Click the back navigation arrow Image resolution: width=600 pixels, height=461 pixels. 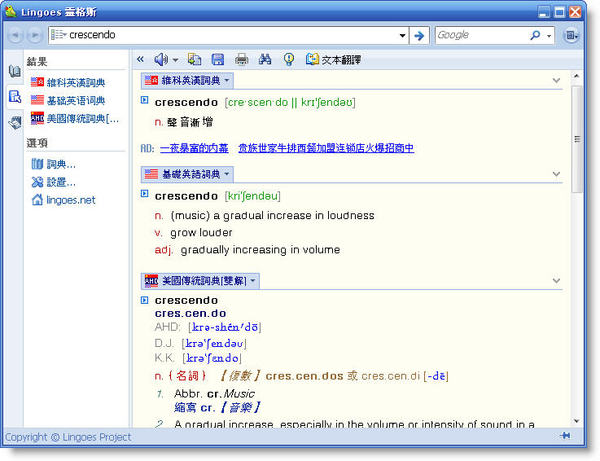click(16, 36)
